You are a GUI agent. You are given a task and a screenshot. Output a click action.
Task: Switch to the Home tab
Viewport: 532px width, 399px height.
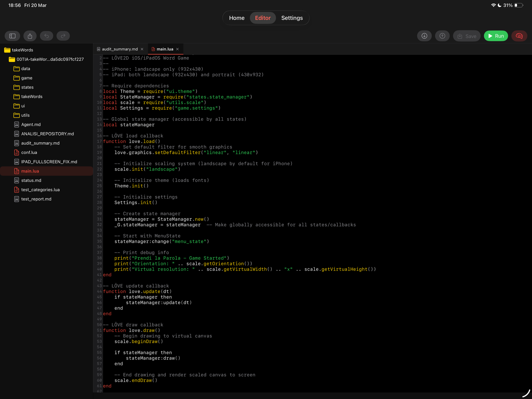click(x=237, y=18)
